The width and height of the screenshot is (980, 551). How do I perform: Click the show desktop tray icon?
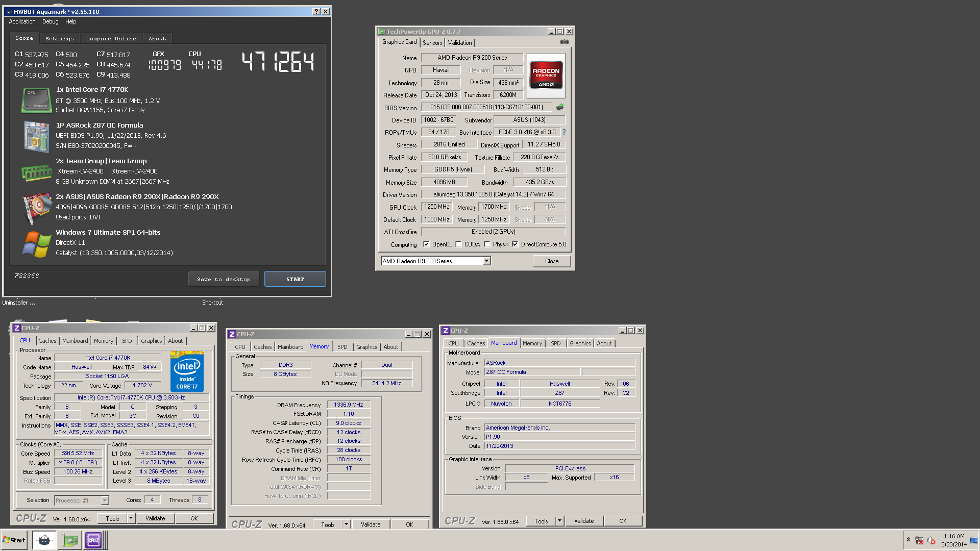[x=974, y=540]
